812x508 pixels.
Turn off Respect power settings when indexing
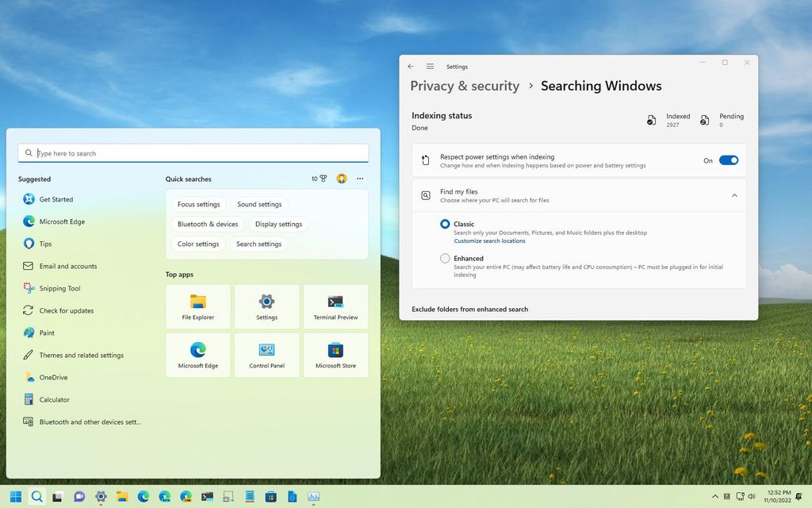click(x=728, y=160)
